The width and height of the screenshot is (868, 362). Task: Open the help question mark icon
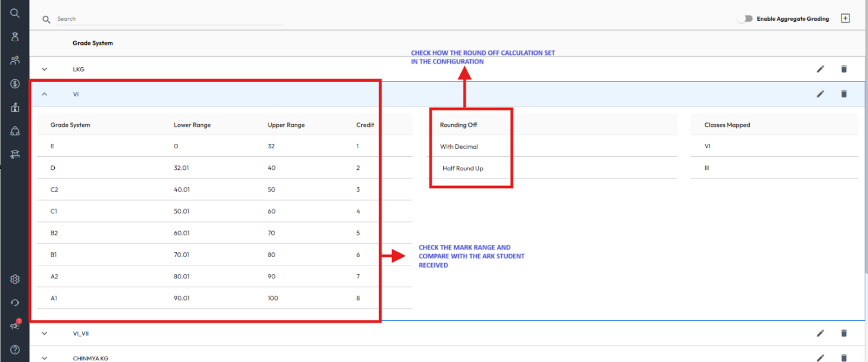[15, 350]
